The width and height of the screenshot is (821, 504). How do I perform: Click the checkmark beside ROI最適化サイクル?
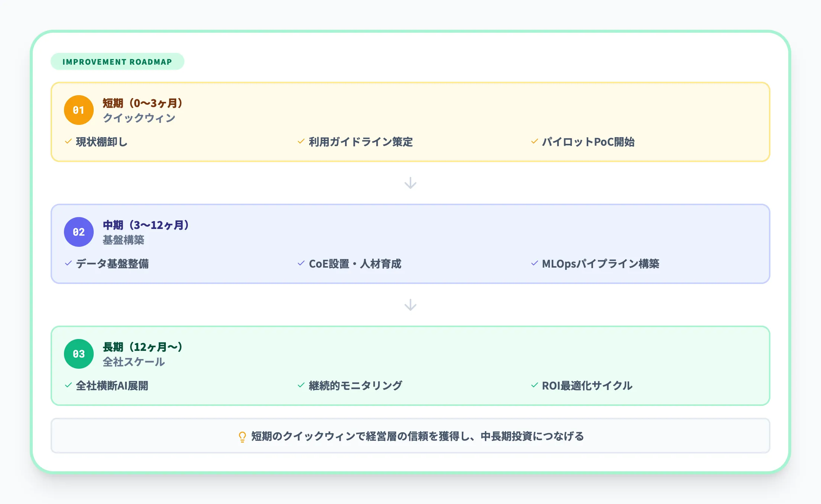(x=535, y=385)
